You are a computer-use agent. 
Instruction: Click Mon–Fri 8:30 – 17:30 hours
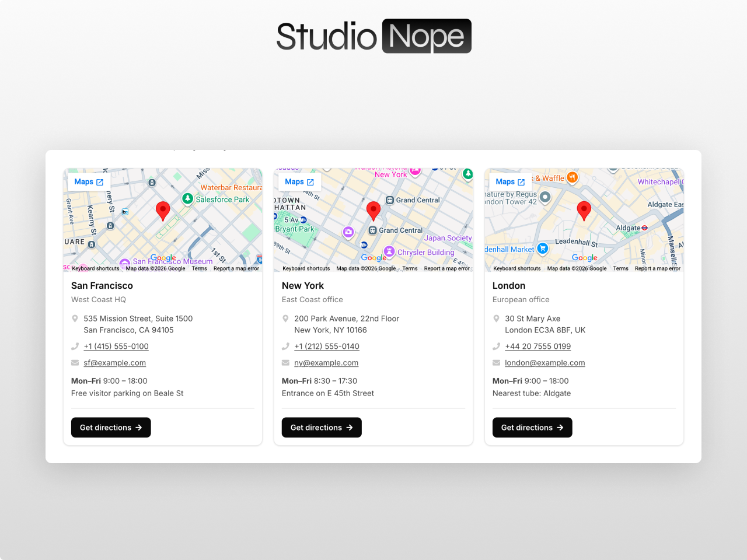319,381
